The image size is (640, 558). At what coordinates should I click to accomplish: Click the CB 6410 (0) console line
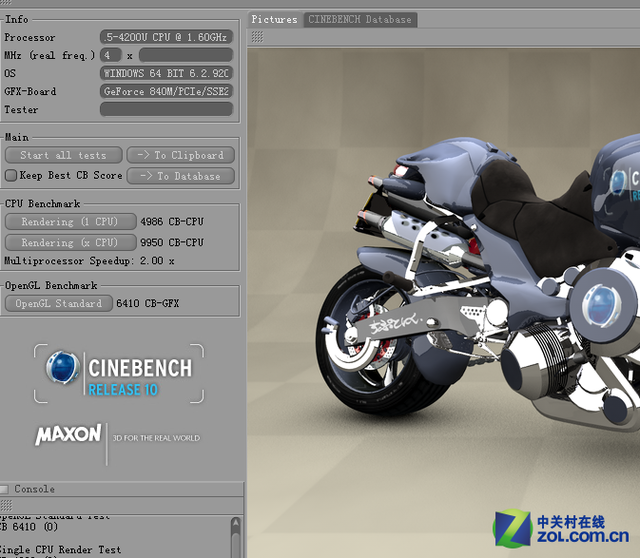click(29, 527)
